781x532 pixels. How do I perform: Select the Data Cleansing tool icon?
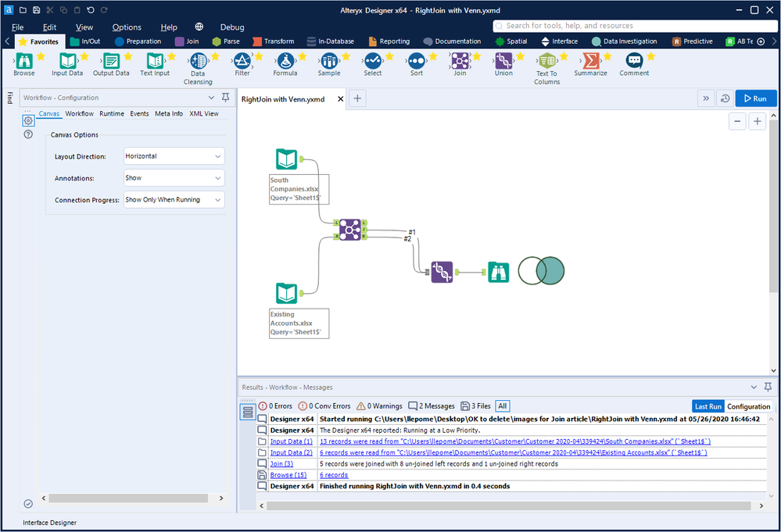tap(199, 61)
